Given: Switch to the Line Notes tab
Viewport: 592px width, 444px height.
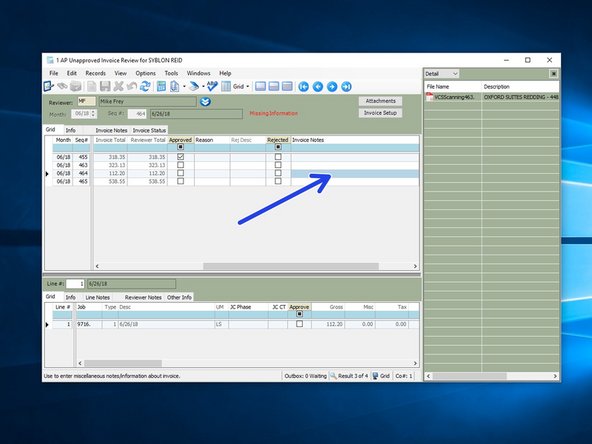Looking at the screenshot, I should (97, 298).
